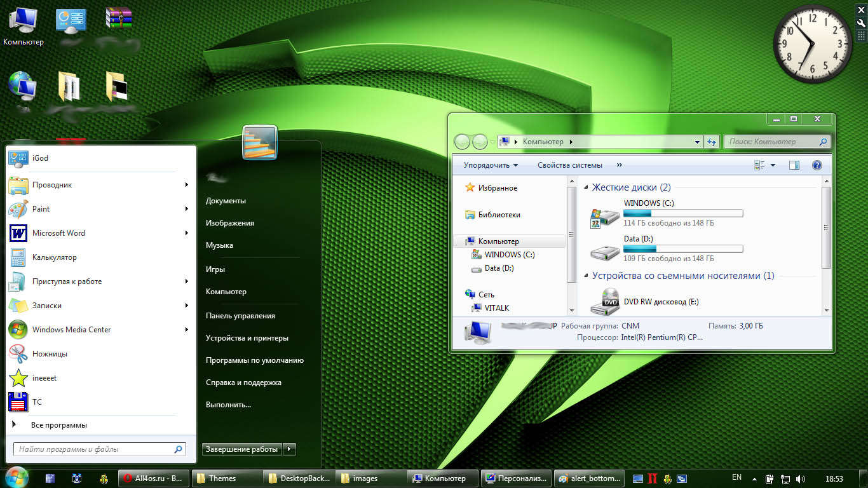Click the network tray icon

tap(785, 478)
